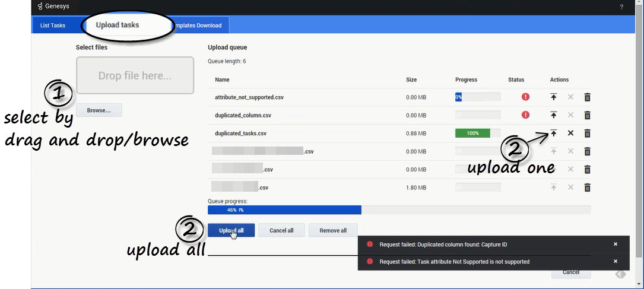Image resolution: width=644 pixels, height=289 pixels.
Task: Go to the Templates Download tab
Action: pyautogui.click(x=198, y=26)
